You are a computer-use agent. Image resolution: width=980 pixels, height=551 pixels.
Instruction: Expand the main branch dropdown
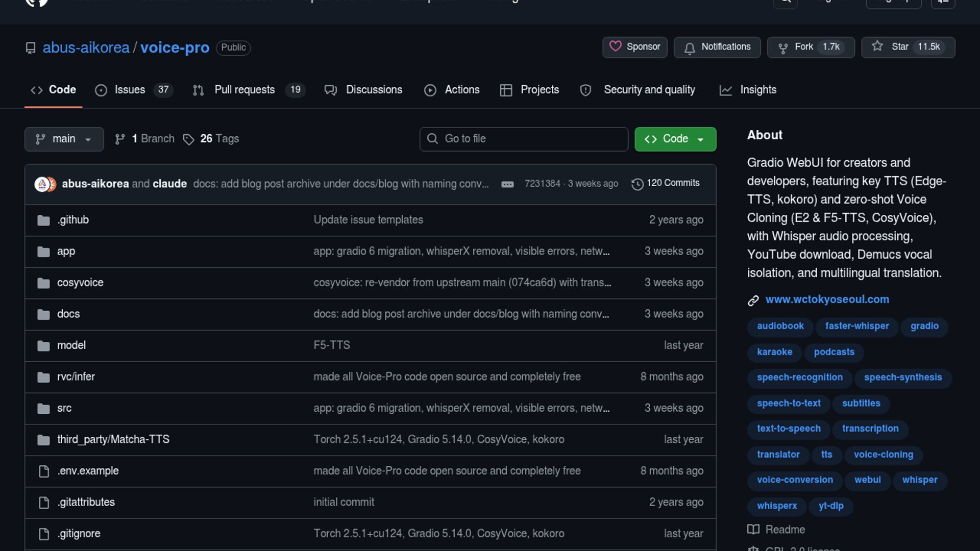click(x=64, y=139)
